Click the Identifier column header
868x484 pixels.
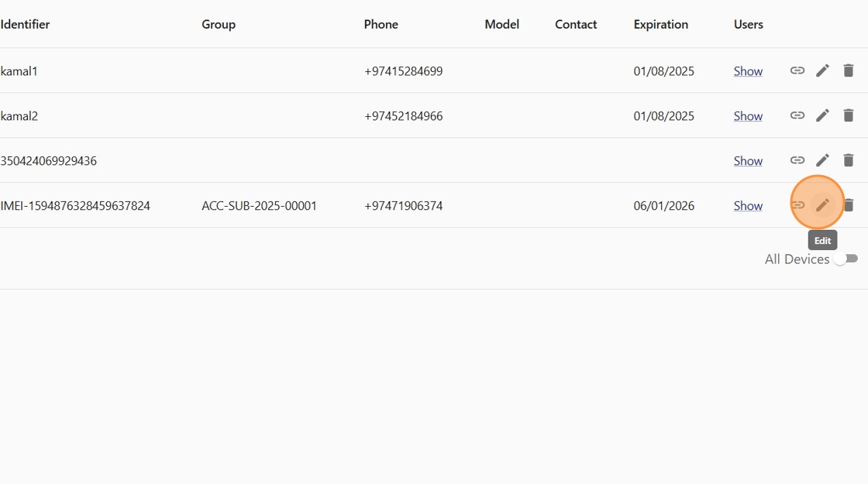pyautogui.click(x=25, y=24)
